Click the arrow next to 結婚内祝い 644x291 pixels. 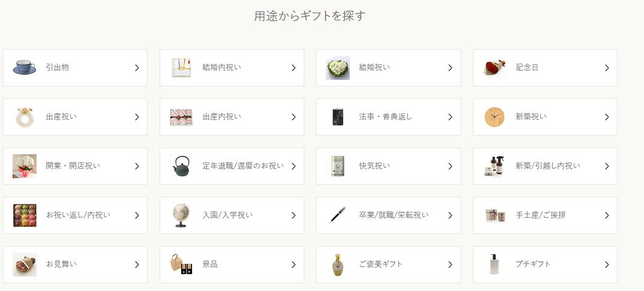[293, 68]
